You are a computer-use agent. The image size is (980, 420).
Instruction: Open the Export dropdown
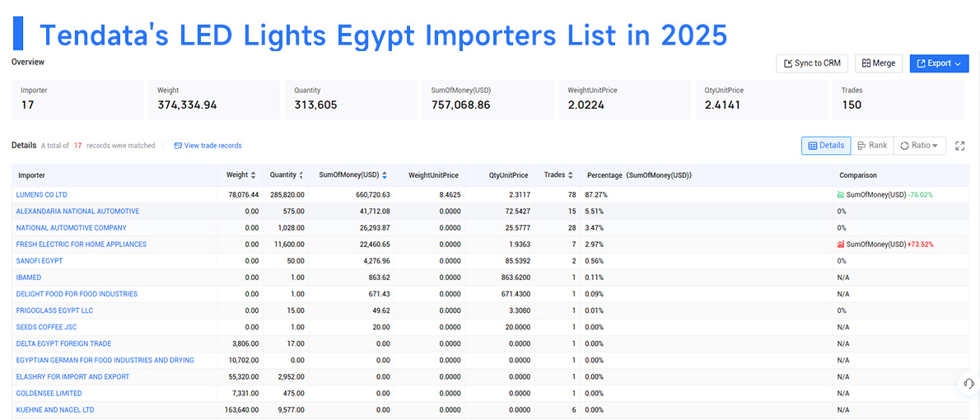tap(939, 63)
